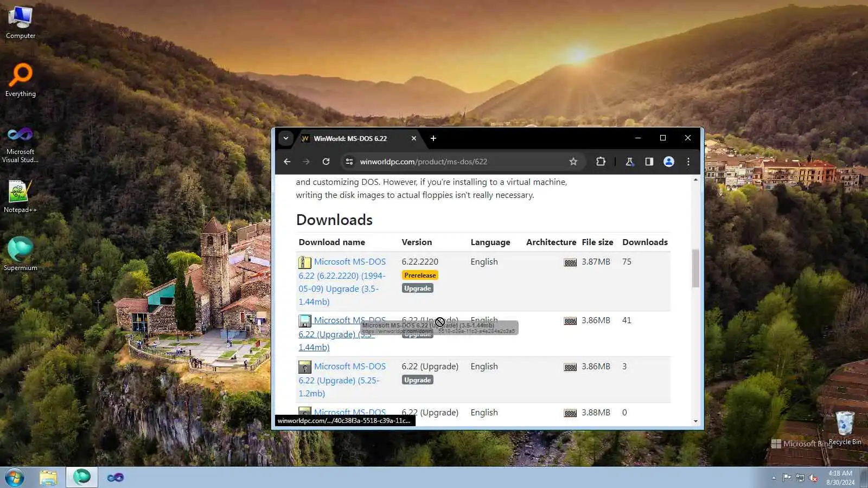Select the Recycle Bin desktop icon

click(845, 428)
